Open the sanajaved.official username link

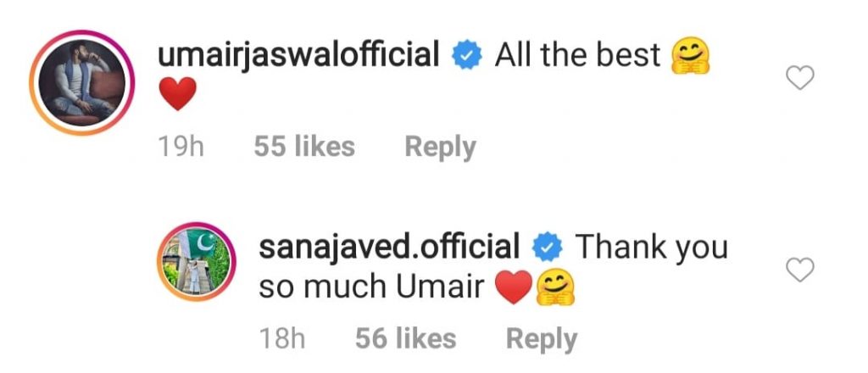[x=389, y=247]
